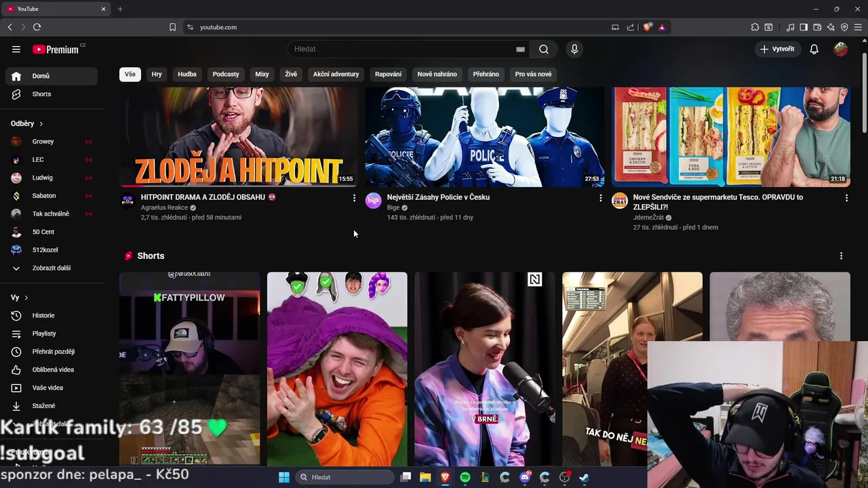868x488 pixels.
Task: Open the Brave Leo AI sparkle icon
Action: pos(831,27)
